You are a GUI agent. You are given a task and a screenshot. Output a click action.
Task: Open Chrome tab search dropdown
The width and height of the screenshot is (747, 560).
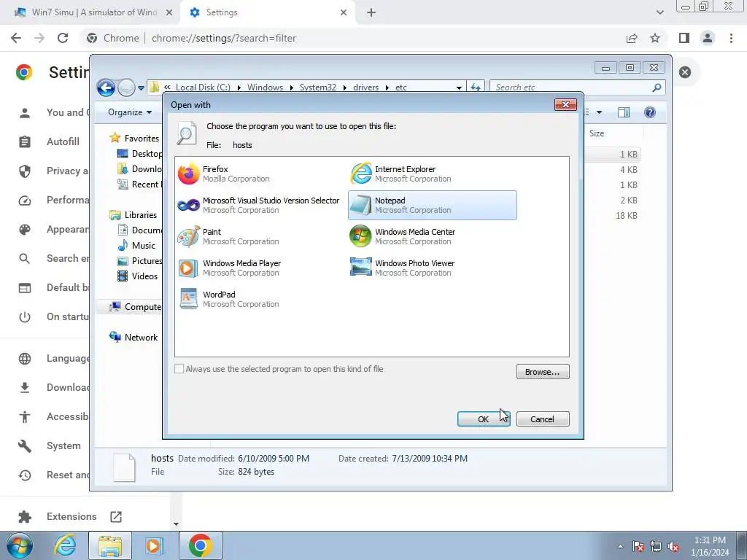click(x=660, y=12)
